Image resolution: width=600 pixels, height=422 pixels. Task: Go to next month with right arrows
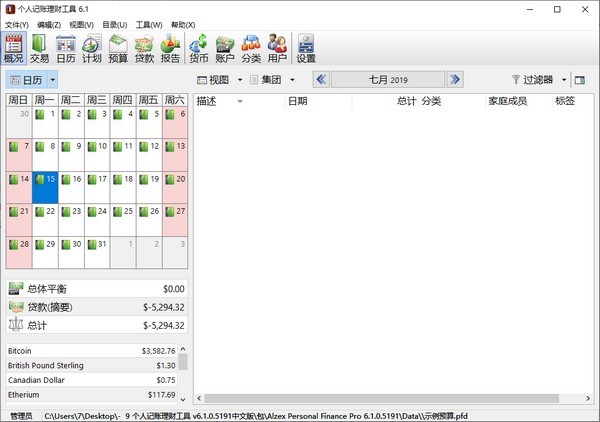coord(455,79)
